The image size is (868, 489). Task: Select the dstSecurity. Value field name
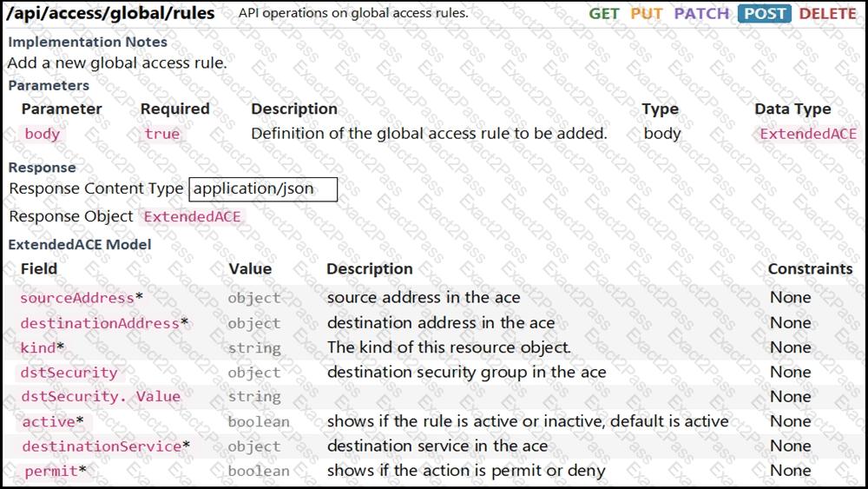coord(100,397)
